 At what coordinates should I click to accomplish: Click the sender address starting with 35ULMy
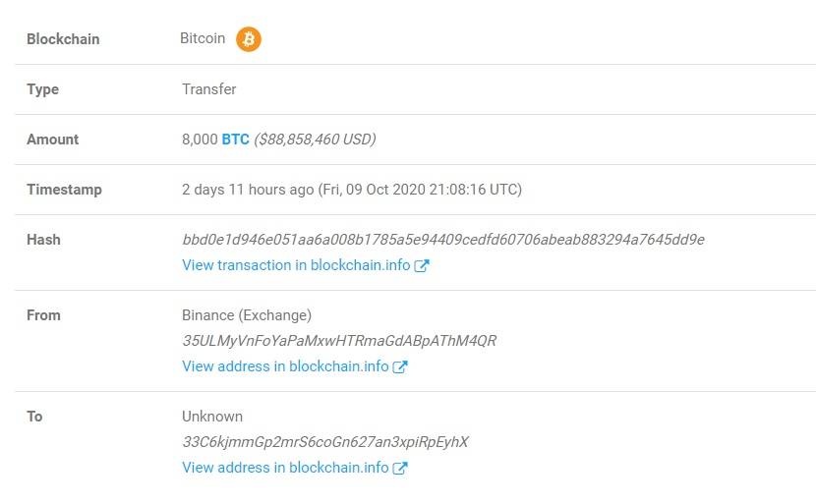(339, 341)
